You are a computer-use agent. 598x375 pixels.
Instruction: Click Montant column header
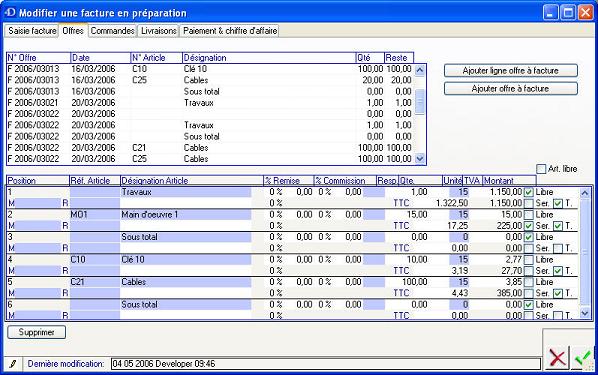coord(509,180)
